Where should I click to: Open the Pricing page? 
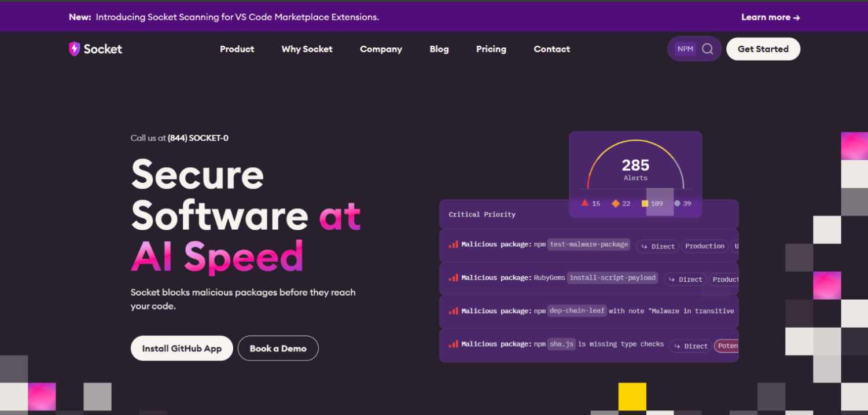pyautogui.click(x=491, y=49)
